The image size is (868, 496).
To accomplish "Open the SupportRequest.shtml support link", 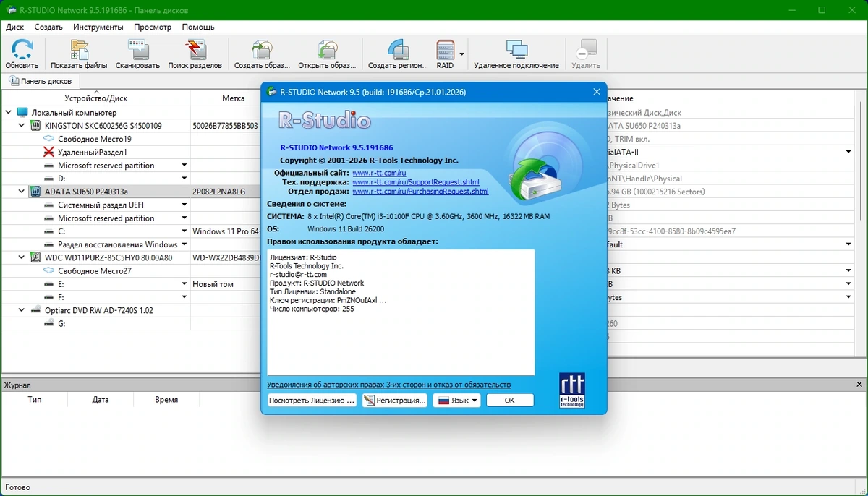I will tap(416, 182).
